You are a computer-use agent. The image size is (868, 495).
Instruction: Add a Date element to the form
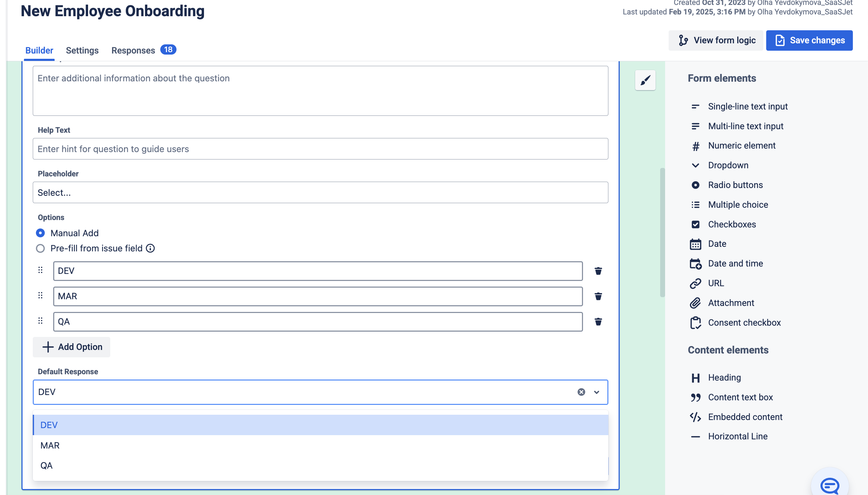(708, 244)
